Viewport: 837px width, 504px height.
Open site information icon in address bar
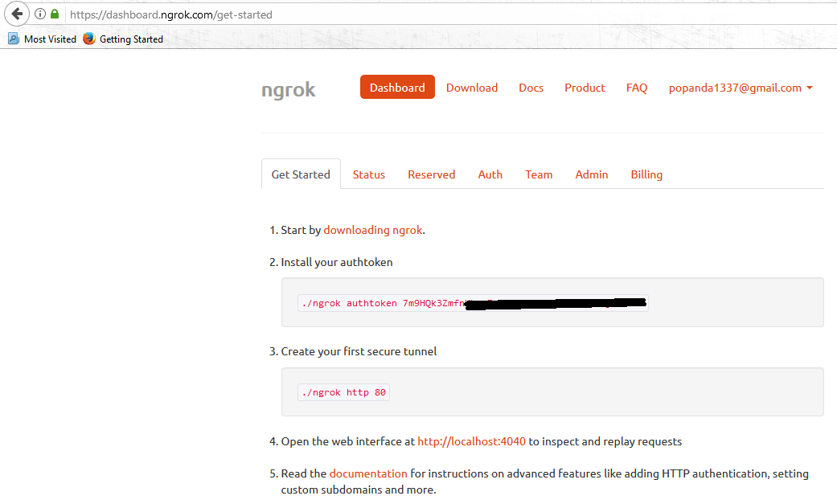point(40,14)
